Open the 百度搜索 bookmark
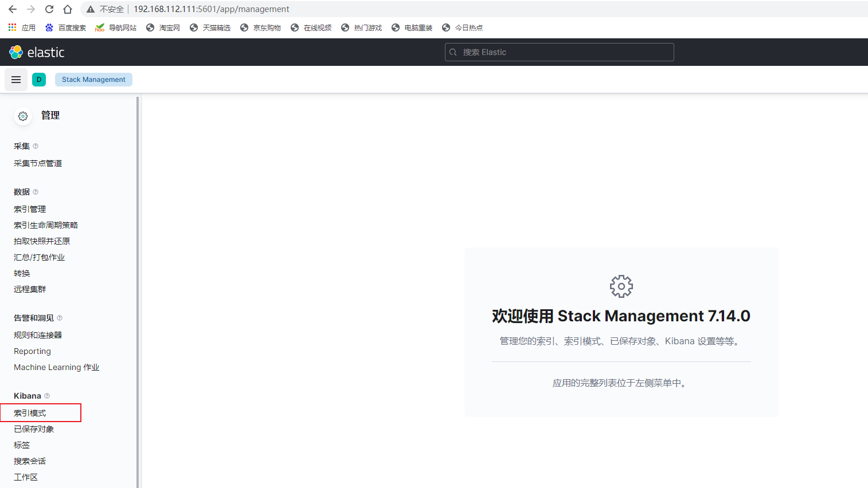Screen dimensions: 868x488 (x=65, y=27)
